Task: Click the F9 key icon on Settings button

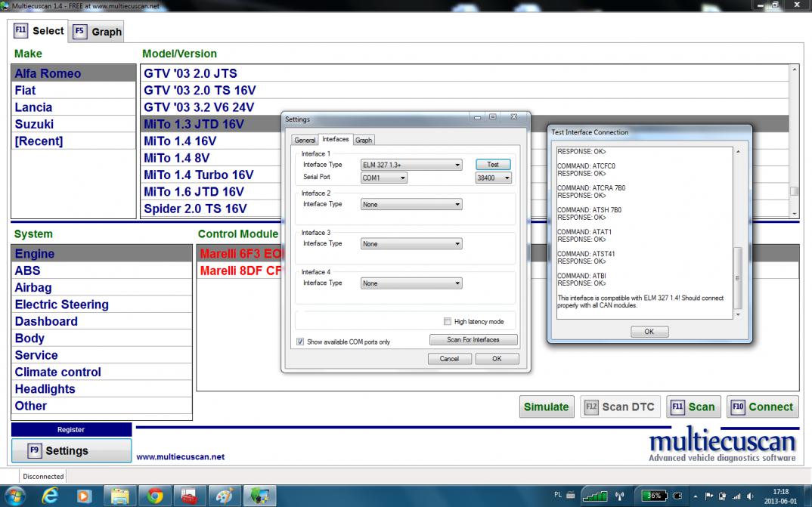Action: (x=34, y=450)
